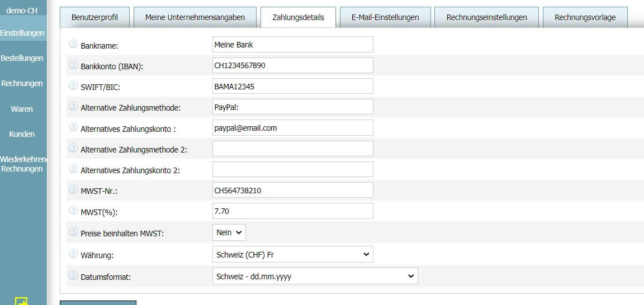
Task: Click help icon next to MWST(%)
Action: (73, 211)
